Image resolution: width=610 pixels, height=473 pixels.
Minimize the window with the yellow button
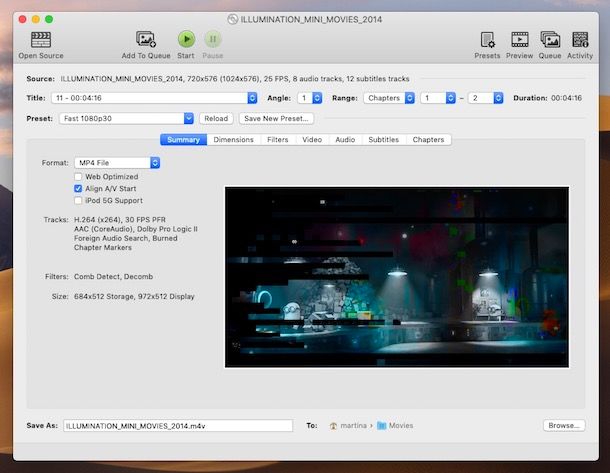36,19
